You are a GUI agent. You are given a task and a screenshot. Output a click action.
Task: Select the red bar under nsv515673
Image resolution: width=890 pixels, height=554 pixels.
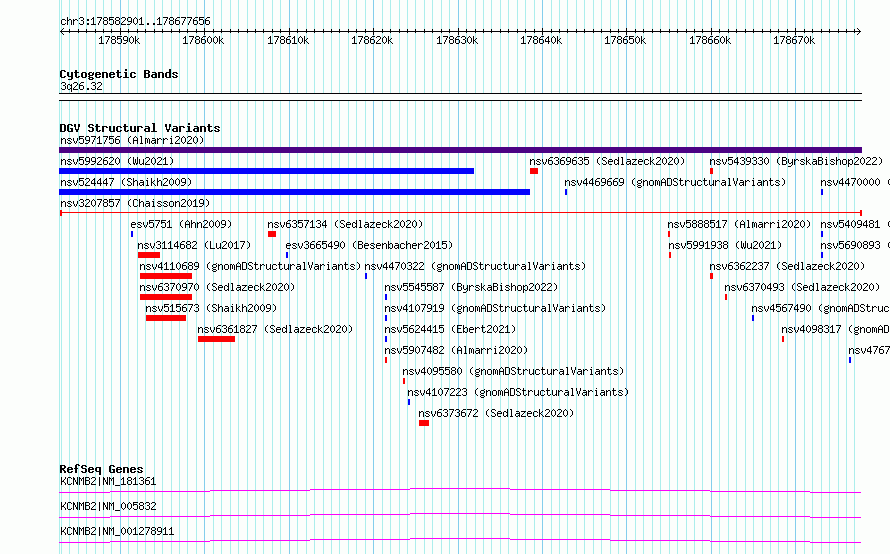pos(166,318)
